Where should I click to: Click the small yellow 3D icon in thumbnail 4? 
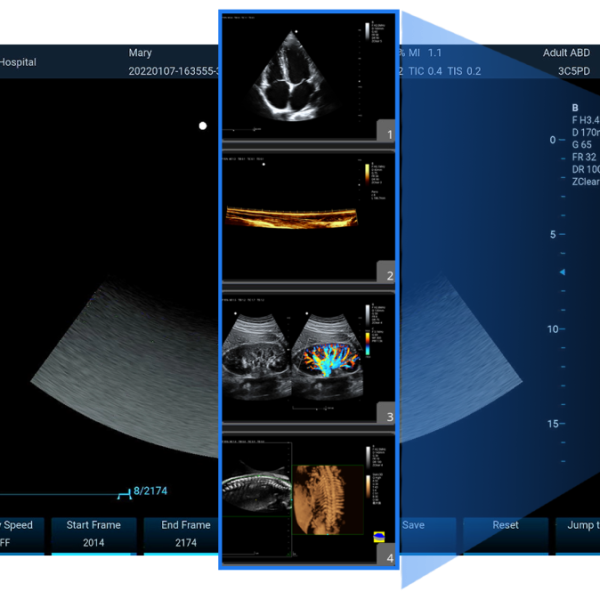379,537
